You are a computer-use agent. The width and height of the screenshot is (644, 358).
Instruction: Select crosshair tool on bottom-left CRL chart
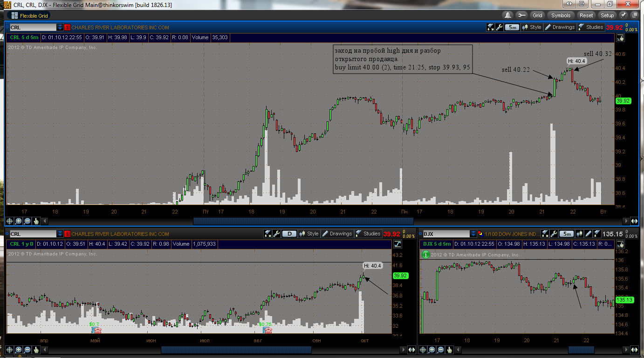[9, 349]
